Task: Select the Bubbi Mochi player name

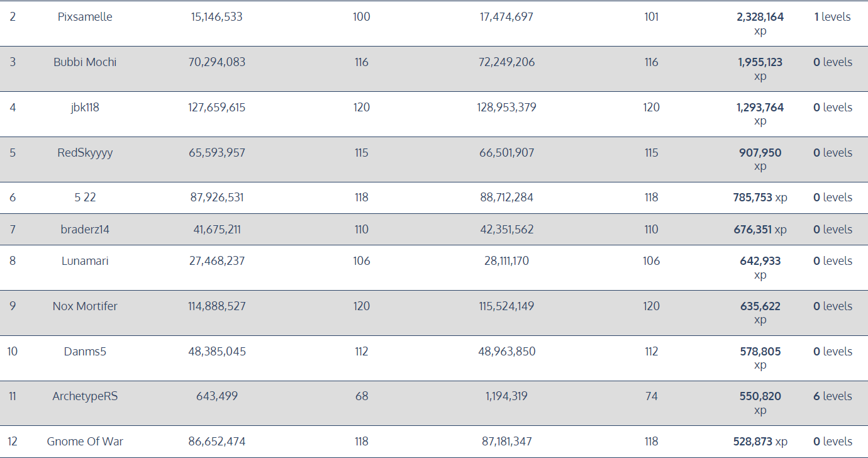Action: pyautogui.click(x=85, y=62)
